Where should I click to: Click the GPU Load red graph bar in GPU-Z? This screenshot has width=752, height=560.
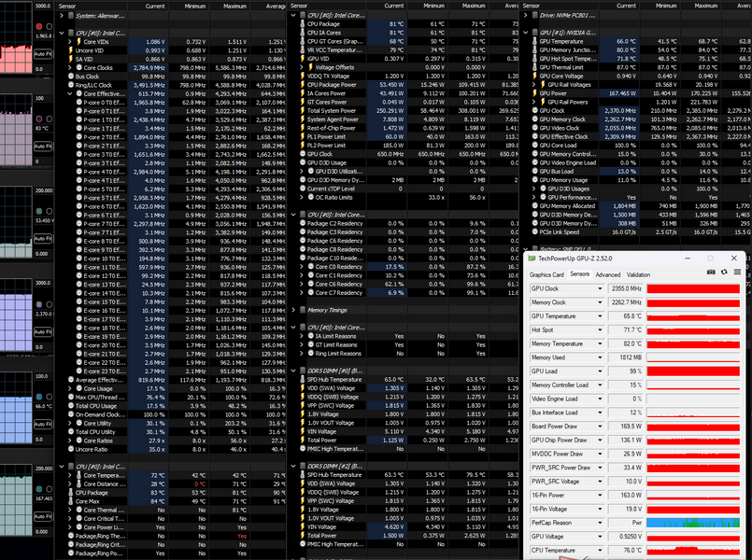[x=693, y=371]
